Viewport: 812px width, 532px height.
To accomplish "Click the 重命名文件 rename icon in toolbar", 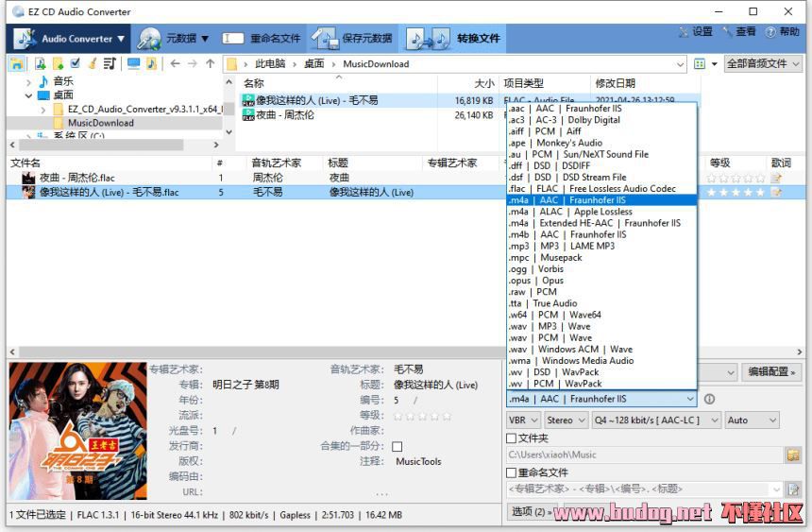I will point(232,39).
